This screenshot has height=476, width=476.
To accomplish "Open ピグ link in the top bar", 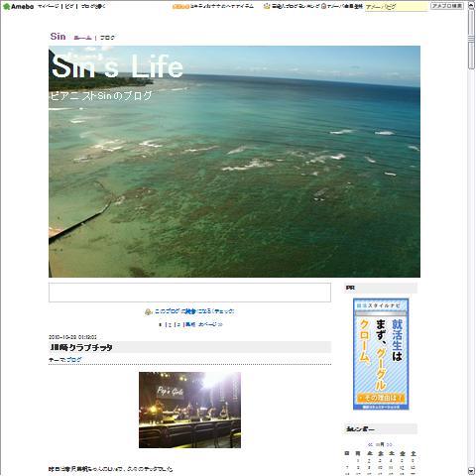I will (x=69, y=6).
